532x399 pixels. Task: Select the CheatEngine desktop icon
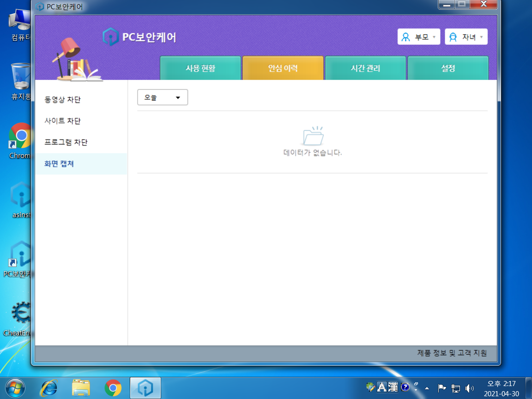(18, 319)
